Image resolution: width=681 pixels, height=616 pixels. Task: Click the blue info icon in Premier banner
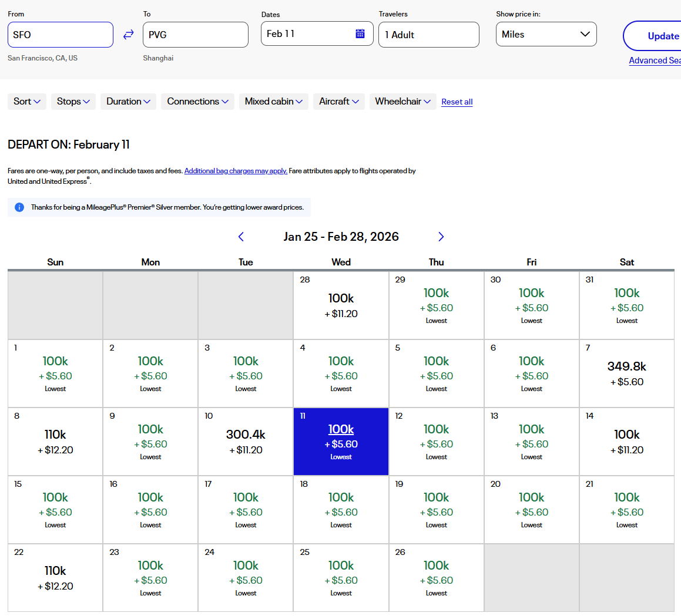(19, 207)
